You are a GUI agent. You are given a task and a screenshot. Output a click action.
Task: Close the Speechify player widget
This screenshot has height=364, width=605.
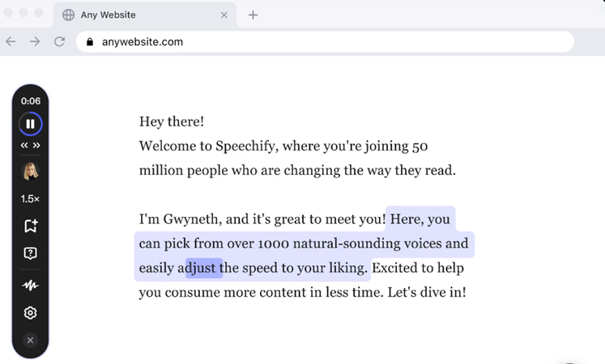(30, 340)
